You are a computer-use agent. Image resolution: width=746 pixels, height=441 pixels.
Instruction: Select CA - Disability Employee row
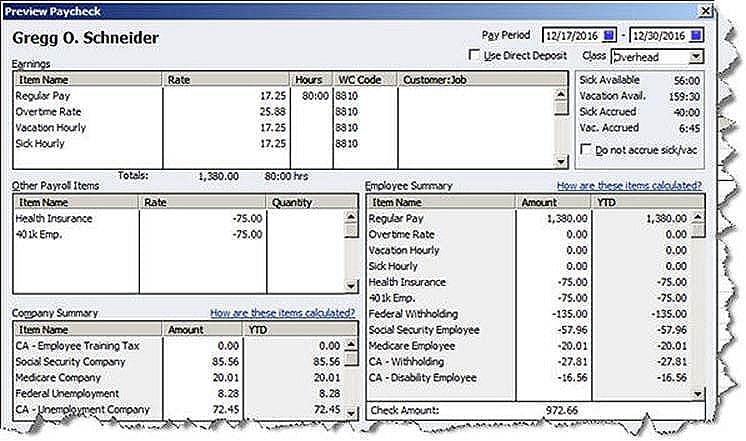pyautogui.click(x=529, y=378)
